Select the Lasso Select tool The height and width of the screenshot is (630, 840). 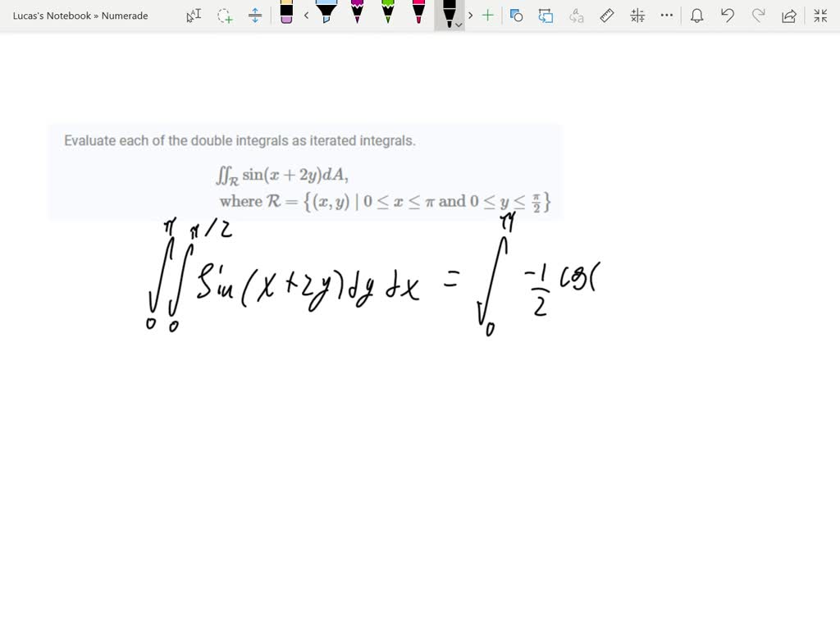click(225, 15)
